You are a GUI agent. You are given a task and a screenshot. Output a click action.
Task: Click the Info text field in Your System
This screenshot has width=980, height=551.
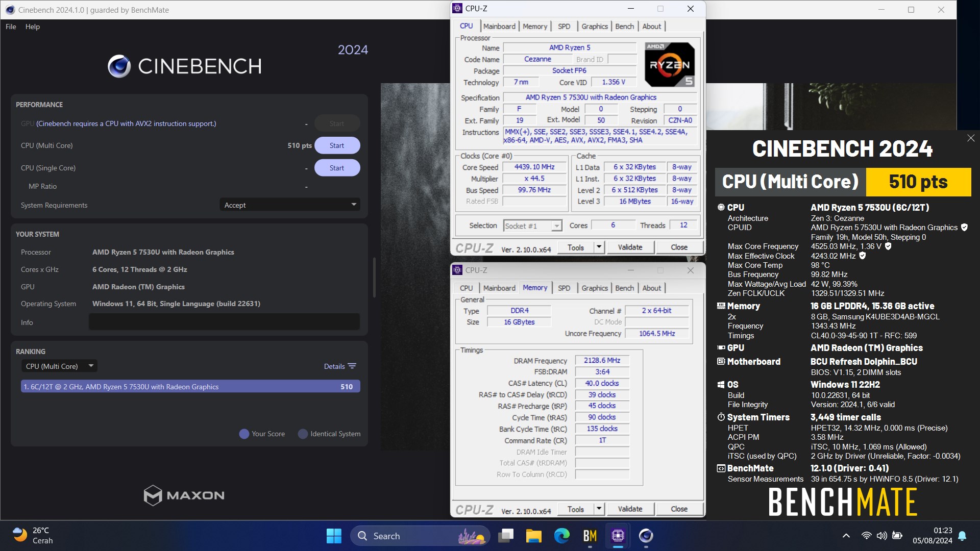point(224,322)
